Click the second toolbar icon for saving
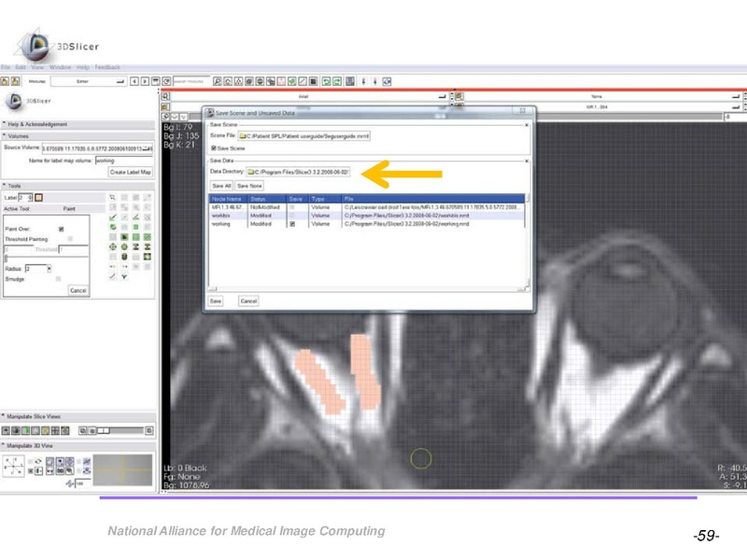Viewport: 747px width, 560px height. tap(16, 81)
